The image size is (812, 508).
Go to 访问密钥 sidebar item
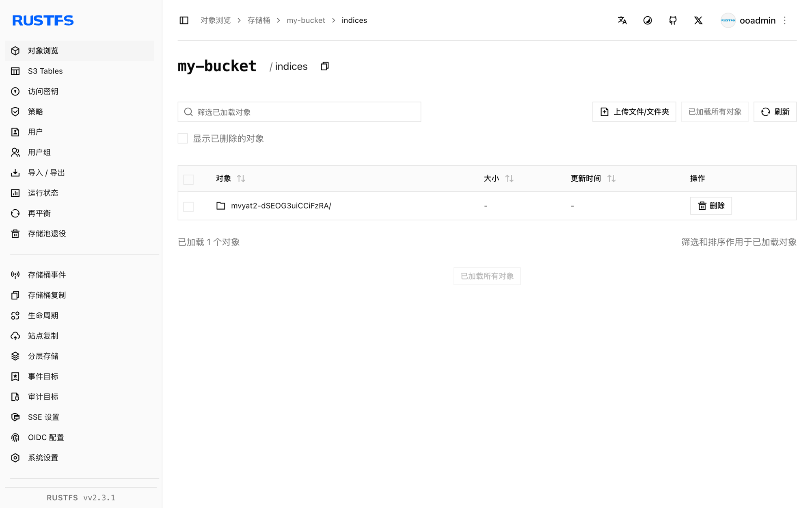pos(80,91)
